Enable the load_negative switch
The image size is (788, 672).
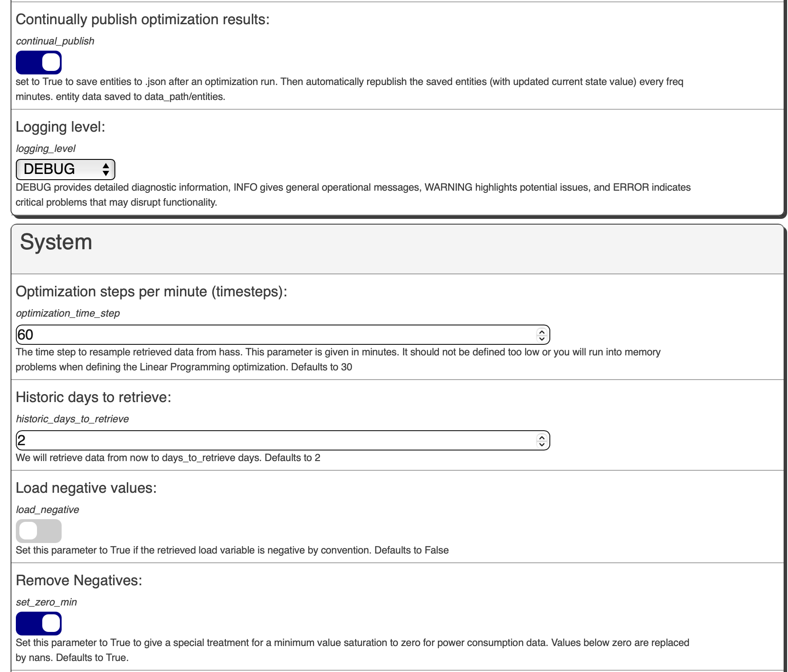pos(39,531)
